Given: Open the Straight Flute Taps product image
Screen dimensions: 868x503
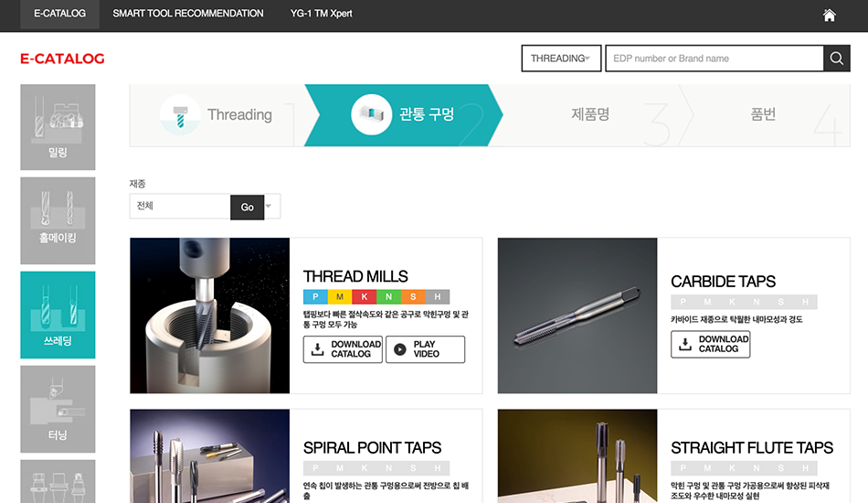Looking at the screenshot, I should pos(577,456).
